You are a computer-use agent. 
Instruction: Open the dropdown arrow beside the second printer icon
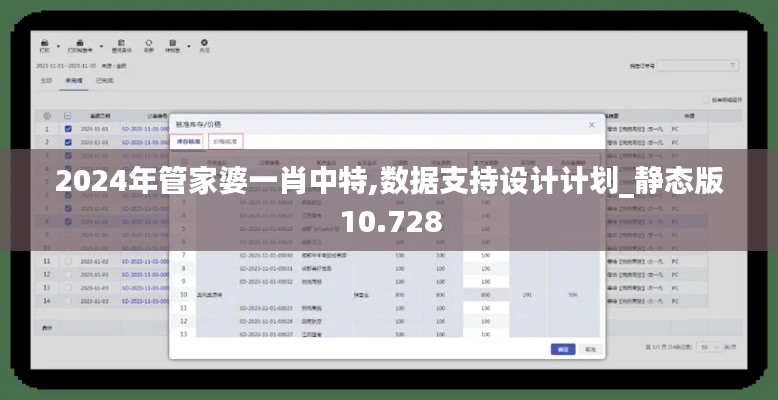pos(101,47)
